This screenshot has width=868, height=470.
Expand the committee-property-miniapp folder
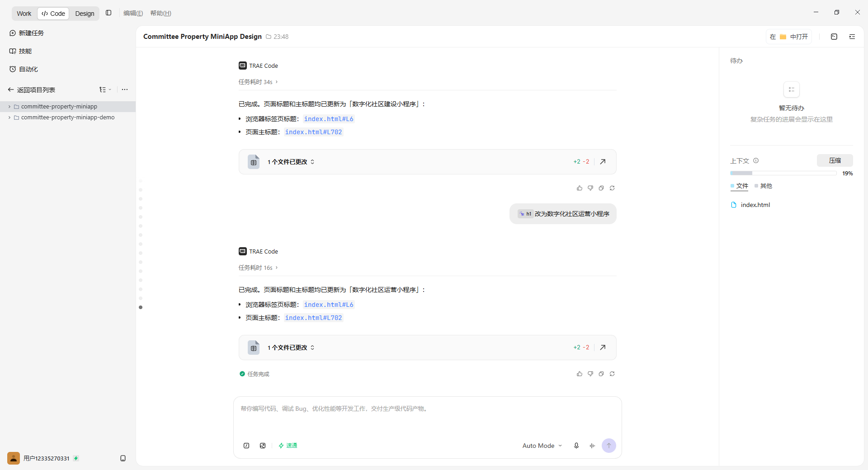tap(9, 107)
